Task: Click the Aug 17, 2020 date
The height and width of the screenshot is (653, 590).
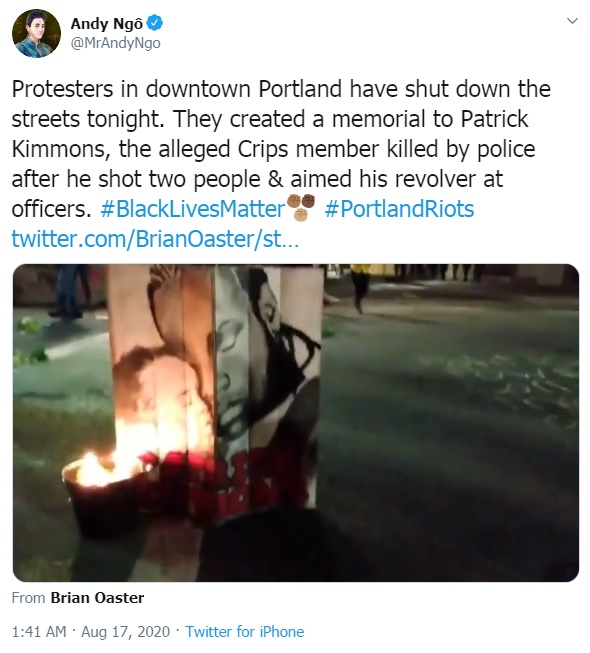Action: click(x=125, y=632)
